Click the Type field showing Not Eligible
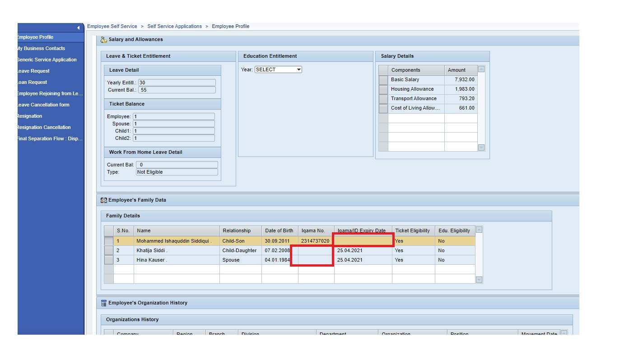The image size is (643, 364). coord(177,172)
